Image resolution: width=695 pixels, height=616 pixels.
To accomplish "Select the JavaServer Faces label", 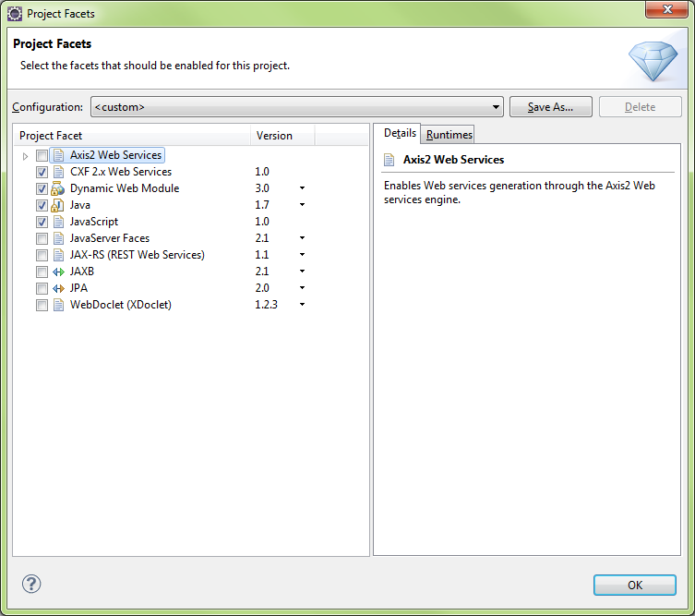I will pos(110,238).
